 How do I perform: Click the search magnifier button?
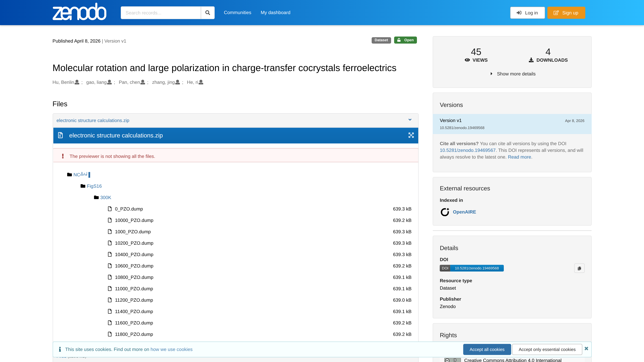click(207, 13)
